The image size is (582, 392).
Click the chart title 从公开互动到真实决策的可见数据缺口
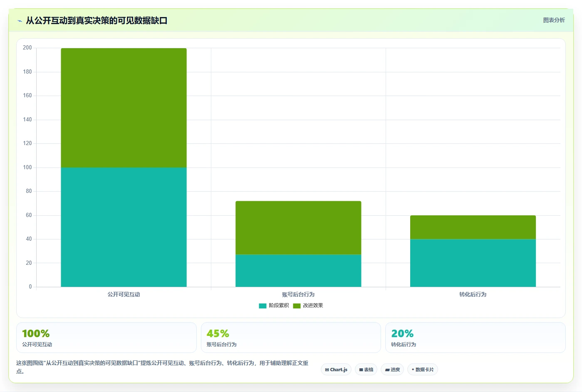click(97, 20)
